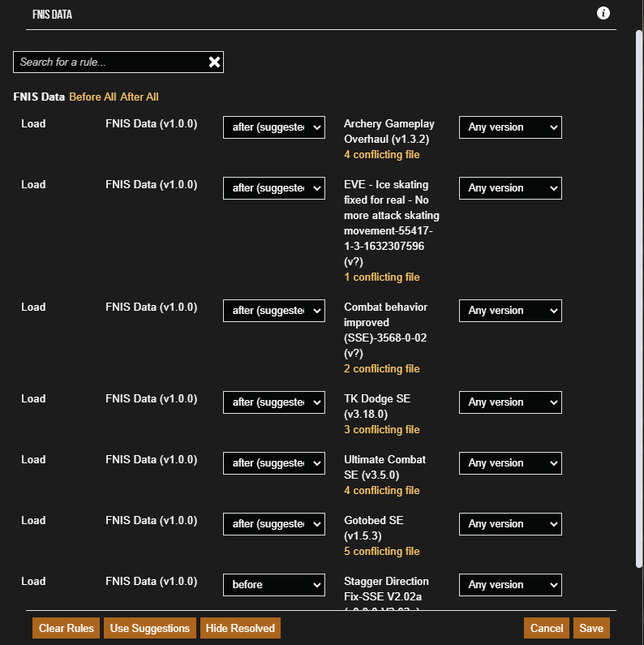644x645 pixels.
Task: Click the Use Suggestions button
Action: (x=150, y=629)
